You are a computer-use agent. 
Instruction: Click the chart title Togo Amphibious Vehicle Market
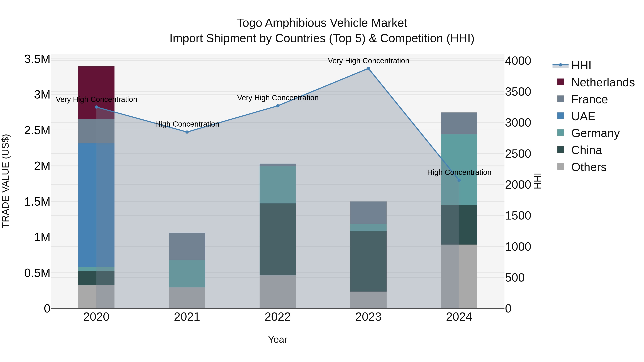[x=322, y=23]
